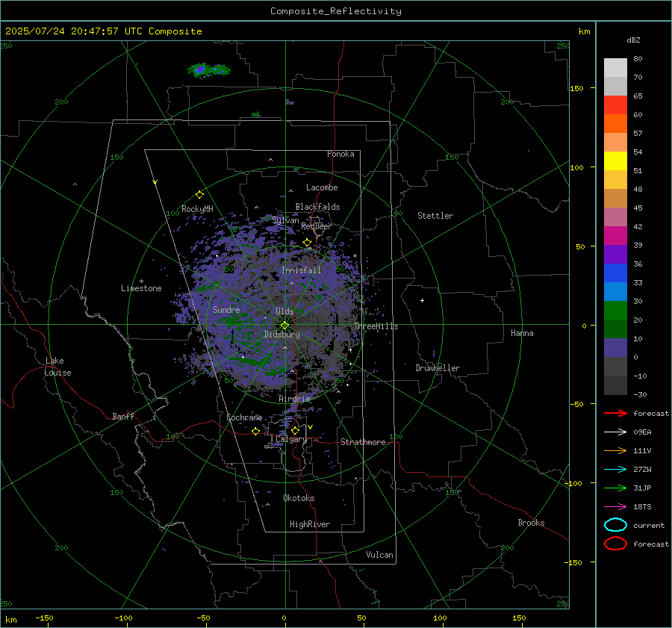The height and width of the screenshot is (628, 672).
Task: Click the red forecast arrow in legend
Action: [615, 413]
